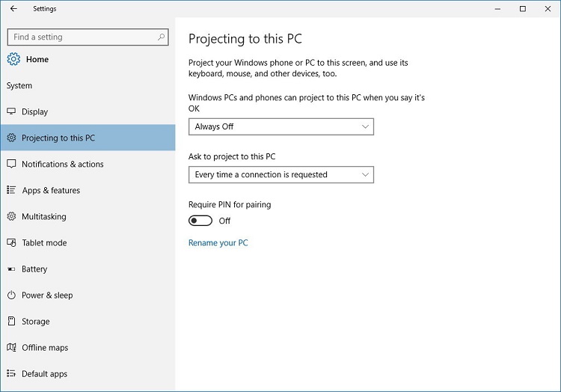Click the Projecting to this PC heading
Viewport: 561px width, 392px height.
click(x=245, y=39)
